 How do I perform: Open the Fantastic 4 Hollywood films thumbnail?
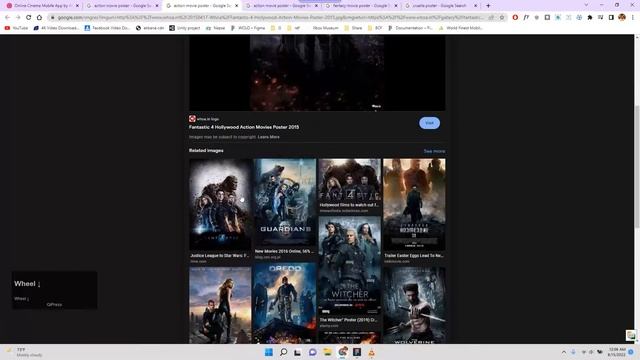[350, 180]
